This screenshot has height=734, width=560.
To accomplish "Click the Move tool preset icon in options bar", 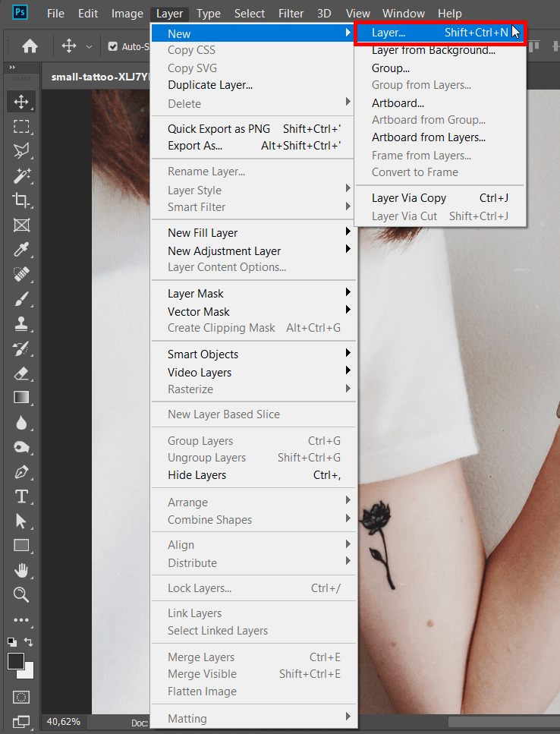I will (x=69, y=46).
